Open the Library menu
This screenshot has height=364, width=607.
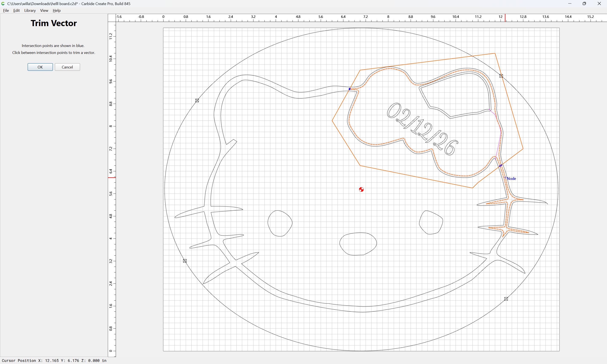click(x=30, y=11)
